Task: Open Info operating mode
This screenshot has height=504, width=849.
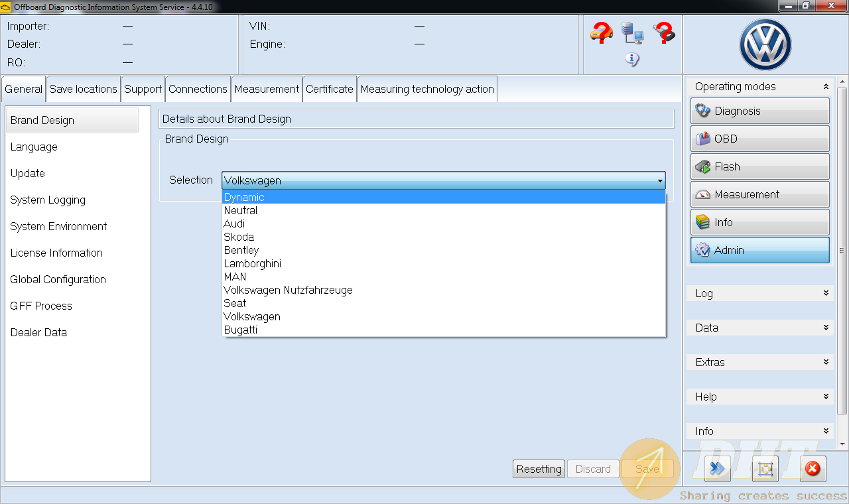Action: [760, 222]
